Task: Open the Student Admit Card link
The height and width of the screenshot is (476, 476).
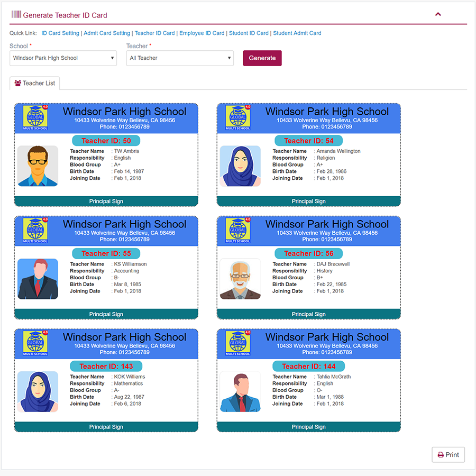Action: pyautogui.click(x=297, y=33)
